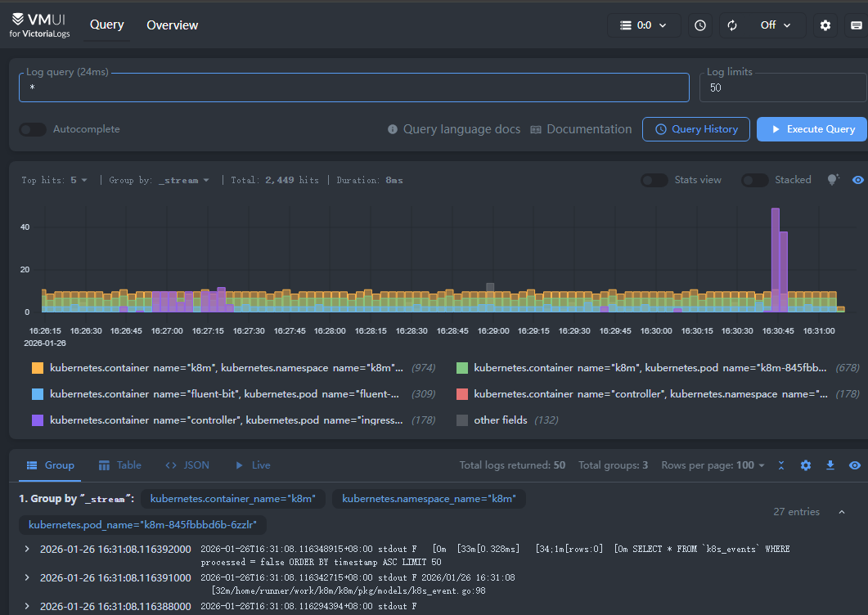
Task: Open group view settings gear icon
Action: (806, 465)
